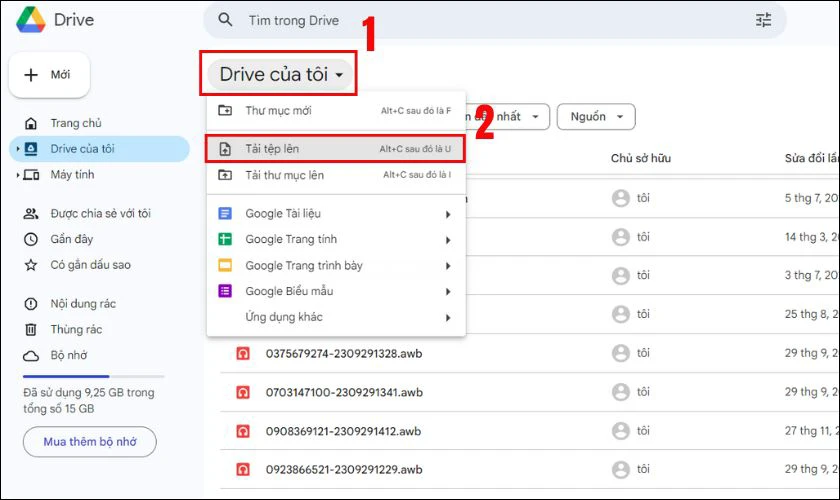Click the Gần đây clock icon
The image size is (840, 500).
click(x=31, y=239)
